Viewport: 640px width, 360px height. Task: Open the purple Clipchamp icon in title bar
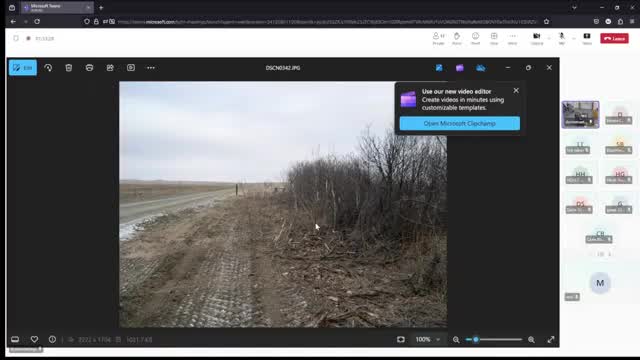click(x=460, y=68)
